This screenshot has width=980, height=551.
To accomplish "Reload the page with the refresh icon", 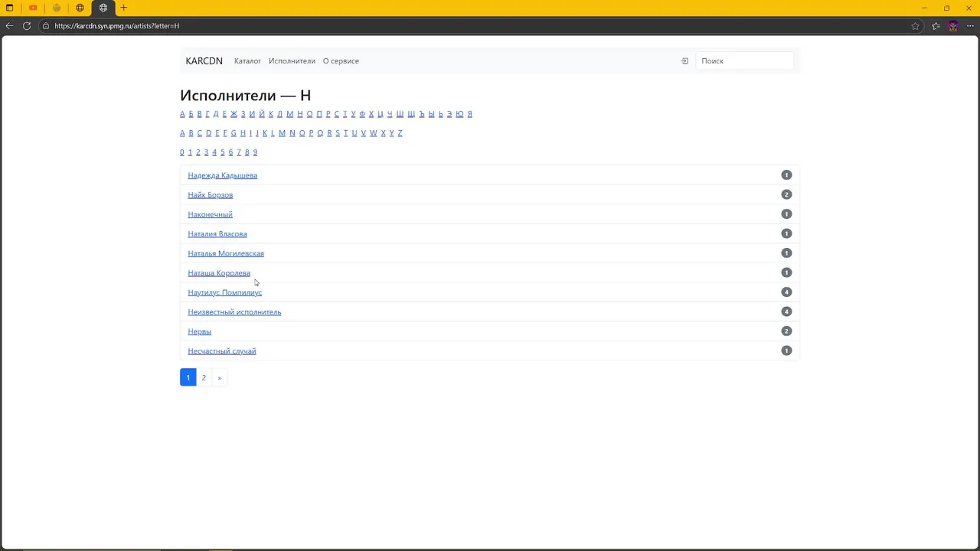I will (27, 26).
